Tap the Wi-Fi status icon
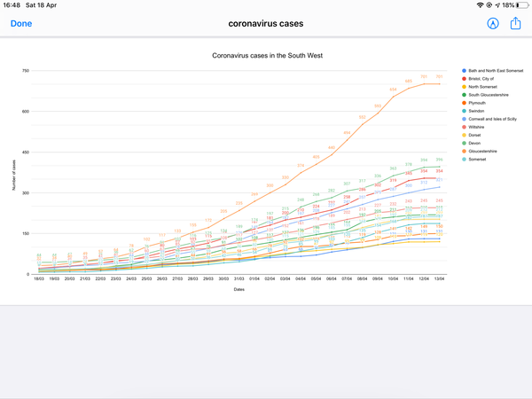Screen dimensions: 532x399 480,5
